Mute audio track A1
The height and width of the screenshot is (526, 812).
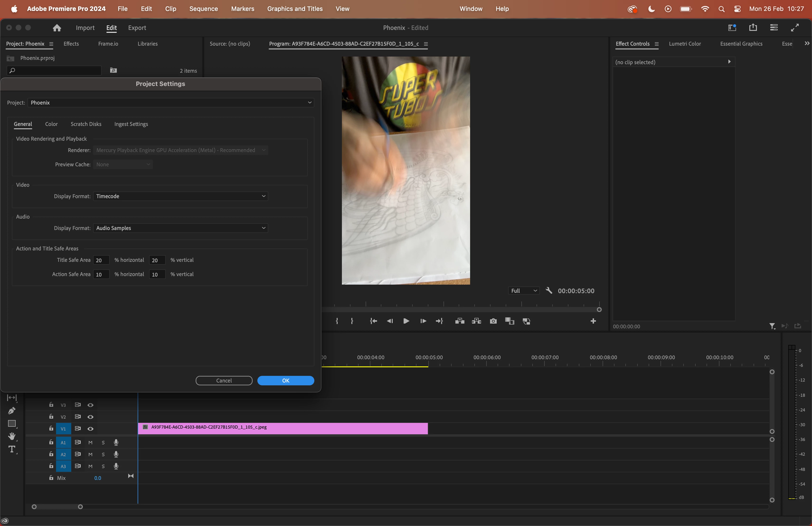tap(90, 443)
